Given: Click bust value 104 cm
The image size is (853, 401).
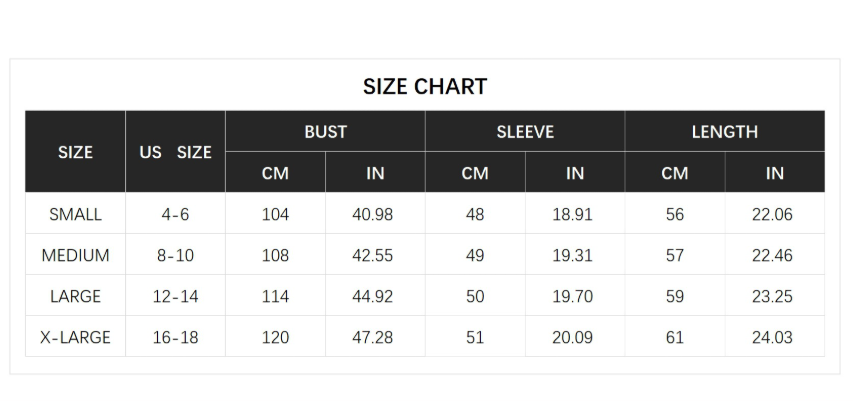Looking at the screenshot, I should [x=275, y=214].
